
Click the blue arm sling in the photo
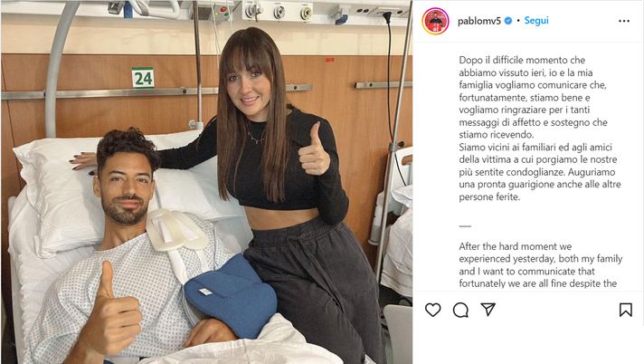[x=231, y=295]
